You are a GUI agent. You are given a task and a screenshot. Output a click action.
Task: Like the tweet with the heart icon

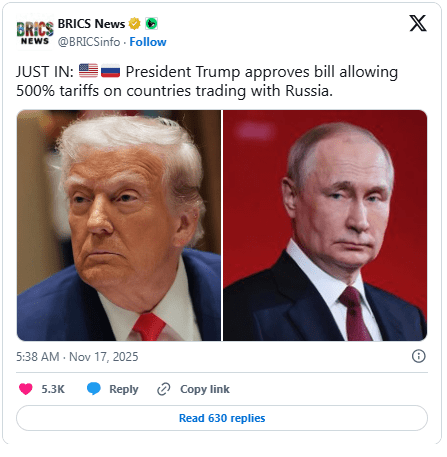point(26,389)
